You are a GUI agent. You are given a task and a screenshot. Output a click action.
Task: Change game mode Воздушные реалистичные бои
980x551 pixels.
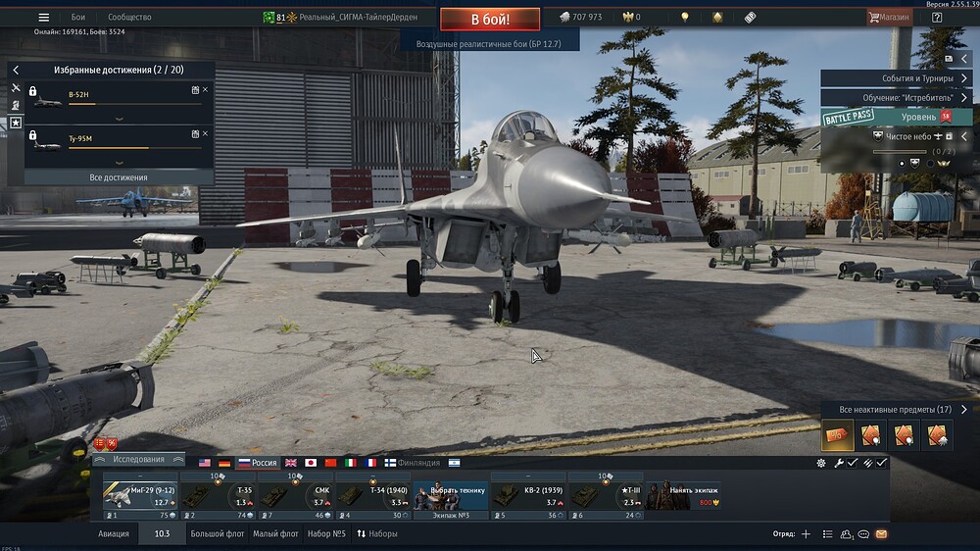coord(489,44)
